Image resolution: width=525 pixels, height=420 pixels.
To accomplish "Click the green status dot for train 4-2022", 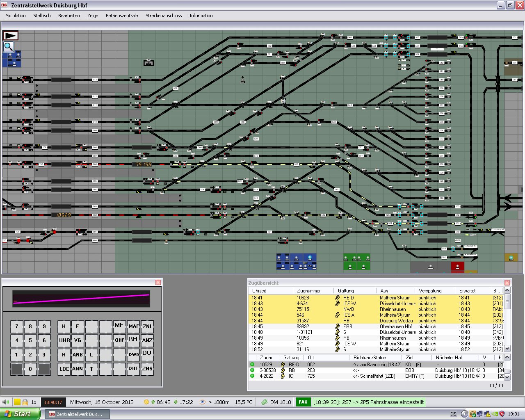I will (252, 376).
